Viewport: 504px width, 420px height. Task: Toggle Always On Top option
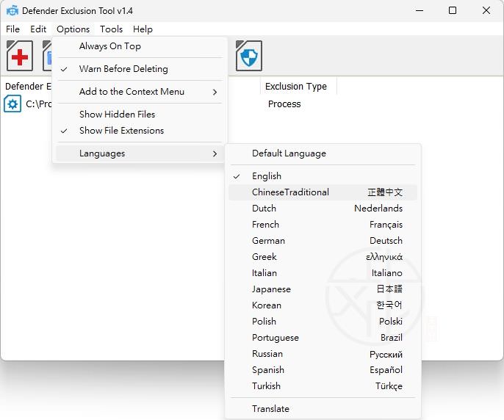pos(140,46)
